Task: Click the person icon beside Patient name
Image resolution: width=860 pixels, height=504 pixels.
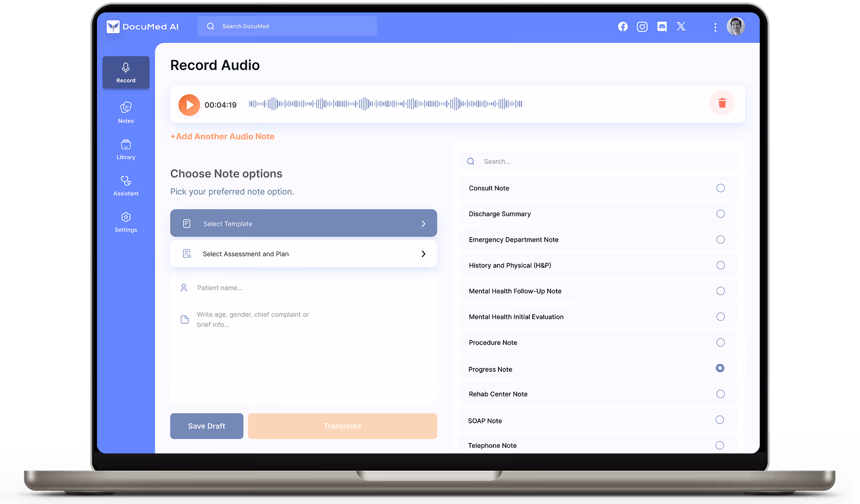Action: (x=184, y=288)
